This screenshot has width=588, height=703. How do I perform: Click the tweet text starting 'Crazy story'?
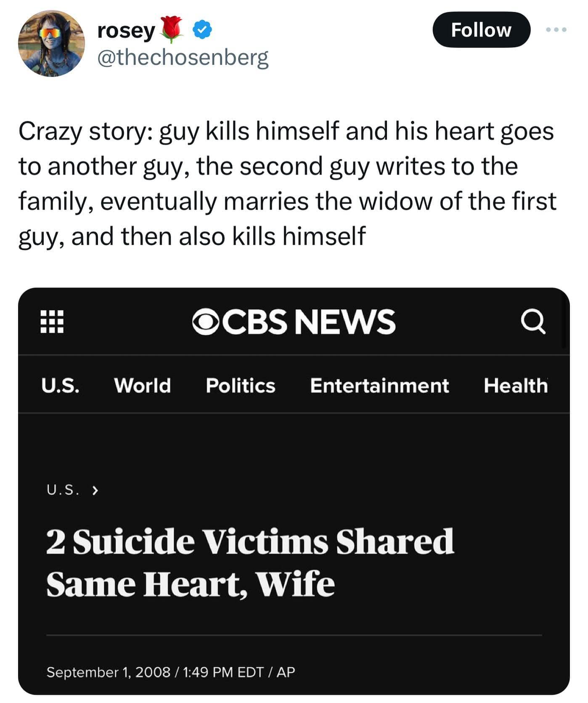point(287,183)
